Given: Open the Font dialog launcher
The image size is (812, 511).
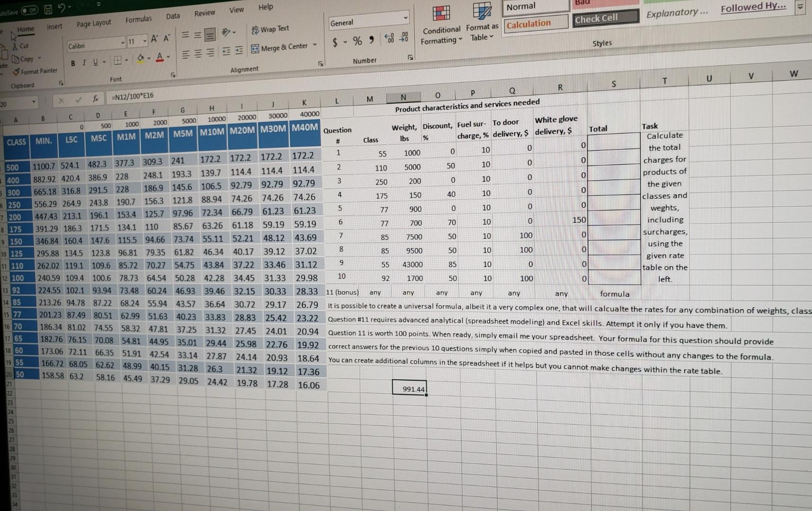Looking at the screenshot, I should pyautogui.click(x=173, y=75).
